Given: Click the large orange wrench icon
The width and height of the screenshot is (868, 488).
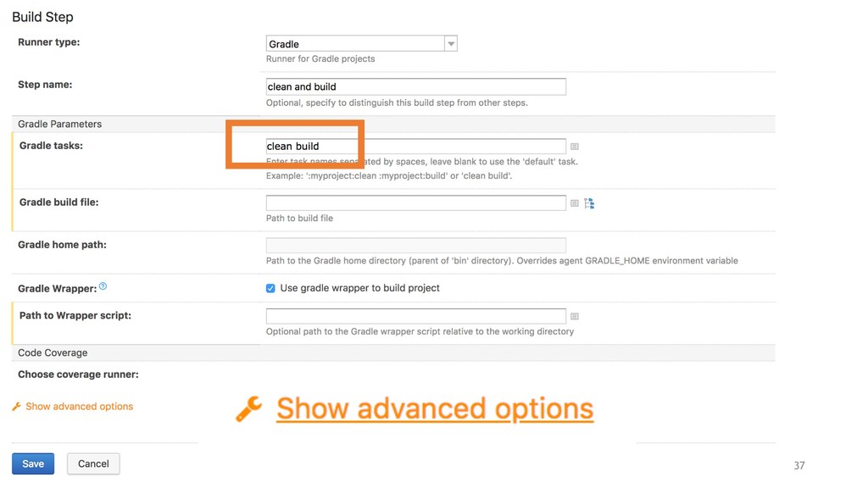Looking at the screenshot, I should (248, 409).
